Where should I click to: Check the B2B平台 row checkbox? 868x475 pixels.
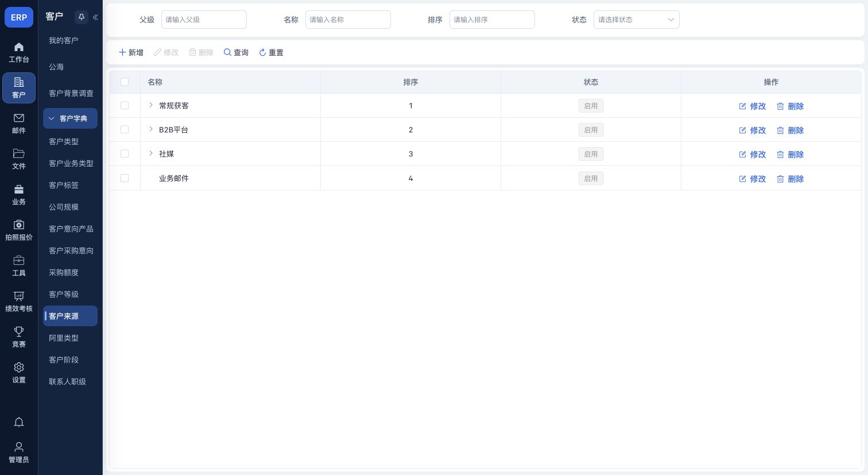(x=125, y=130)
